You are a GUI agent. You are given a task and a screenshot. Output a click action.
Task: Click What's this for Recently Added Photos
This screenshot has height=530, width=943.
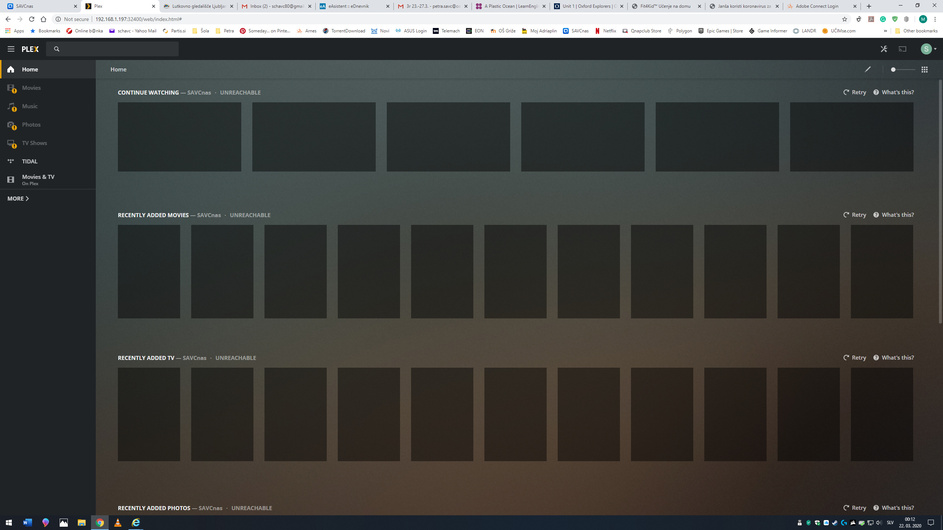(x=894, y=508)
